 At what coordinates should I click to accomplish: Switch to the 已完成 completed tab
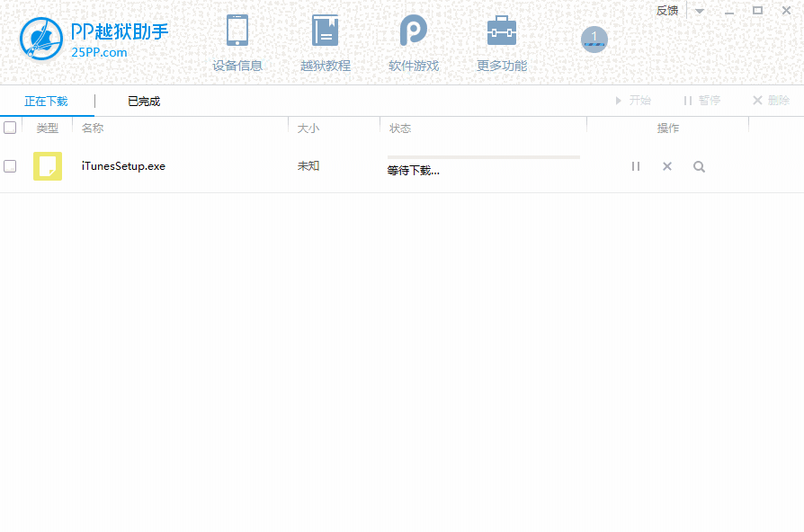pyautogui.click(x=142, y=102)
